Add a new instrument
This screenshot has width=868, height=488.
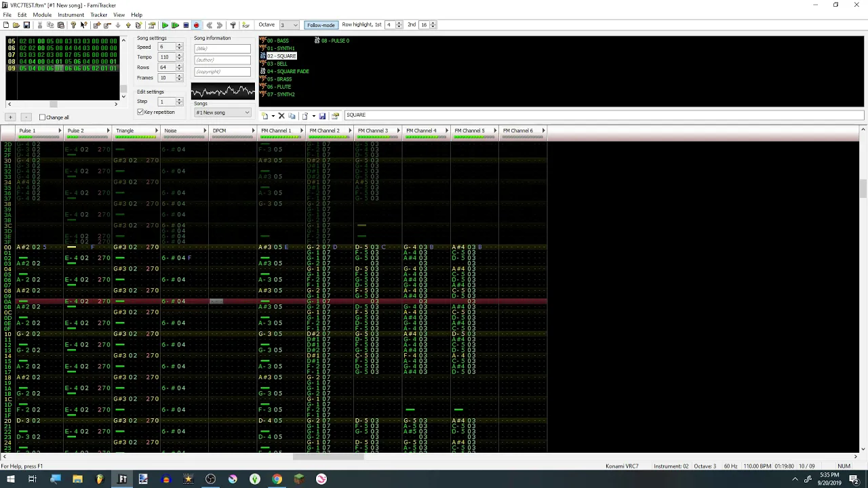tap(264, 116)
